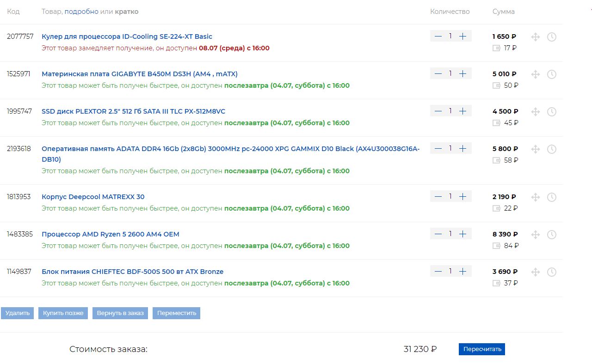This screenshot has height=364, width=592.
Task: Open the Материнская плата GIGABYTE B450M DS3H link
Action: tap(140, 74)
